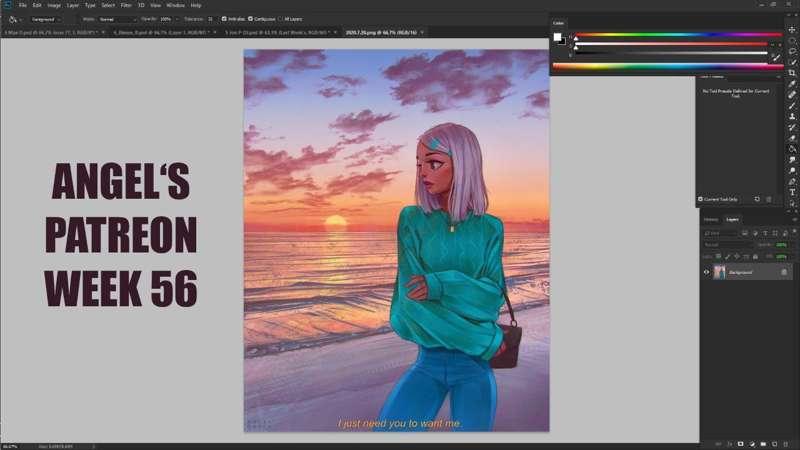Image resolution: width=800 pixels, height=450 pixels.
Task: Select the Pen tool
Action: 792,182
